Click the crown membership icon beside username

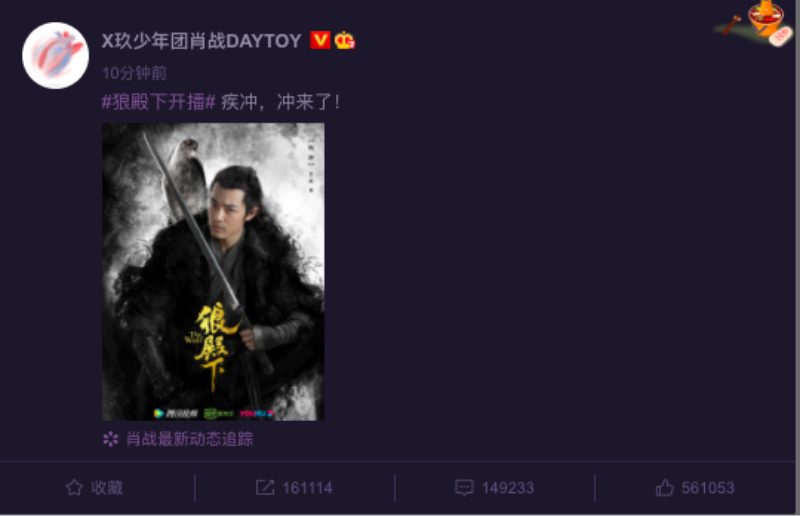tap(345, 40)
